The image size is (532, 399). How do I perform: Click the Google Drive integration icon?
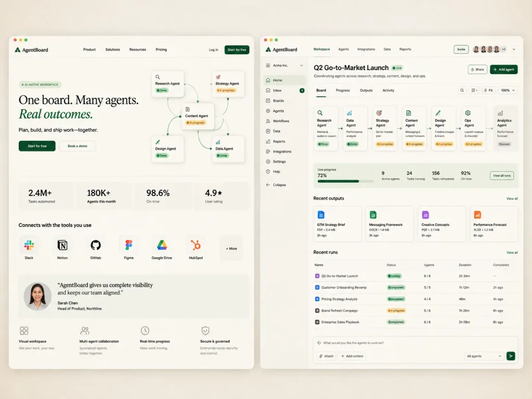pos(162,245)
